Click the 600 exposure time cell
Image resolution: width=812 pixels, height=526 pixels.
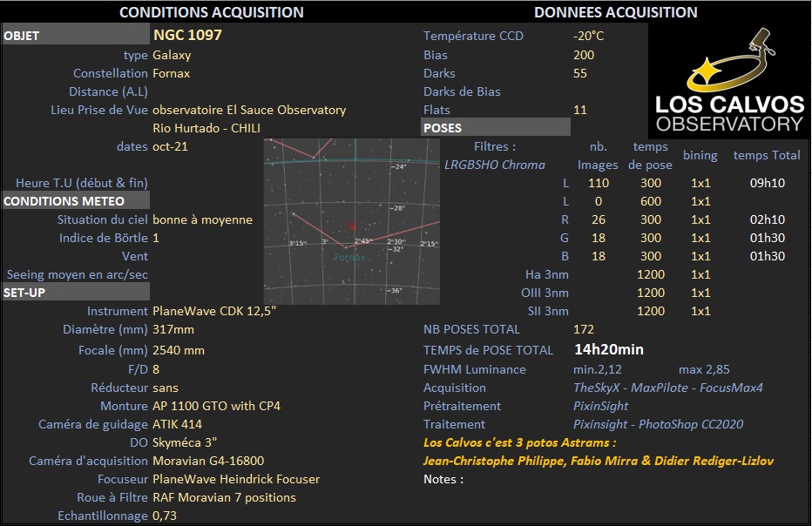[x=651, y=201]
